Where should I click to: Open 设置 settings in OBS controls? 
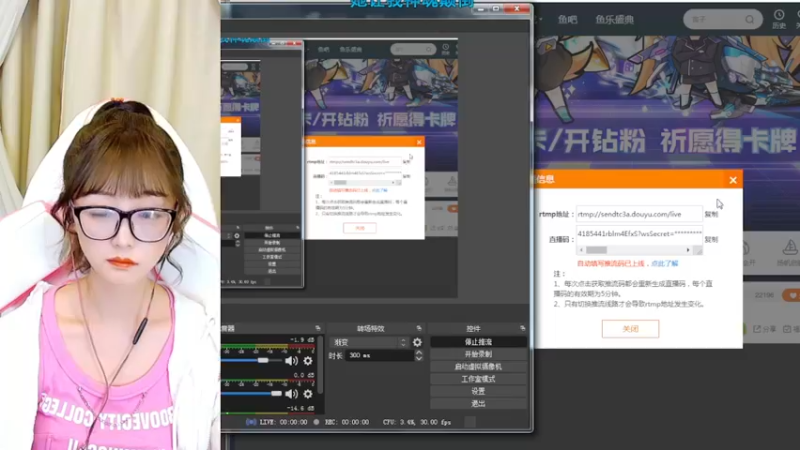(x=478, y=391)
